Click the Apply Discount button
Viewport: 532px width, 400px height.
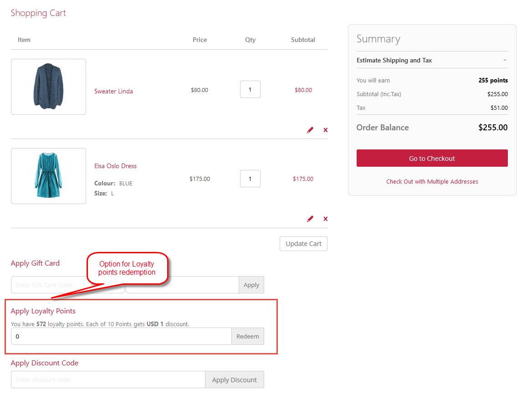[235, 379]
